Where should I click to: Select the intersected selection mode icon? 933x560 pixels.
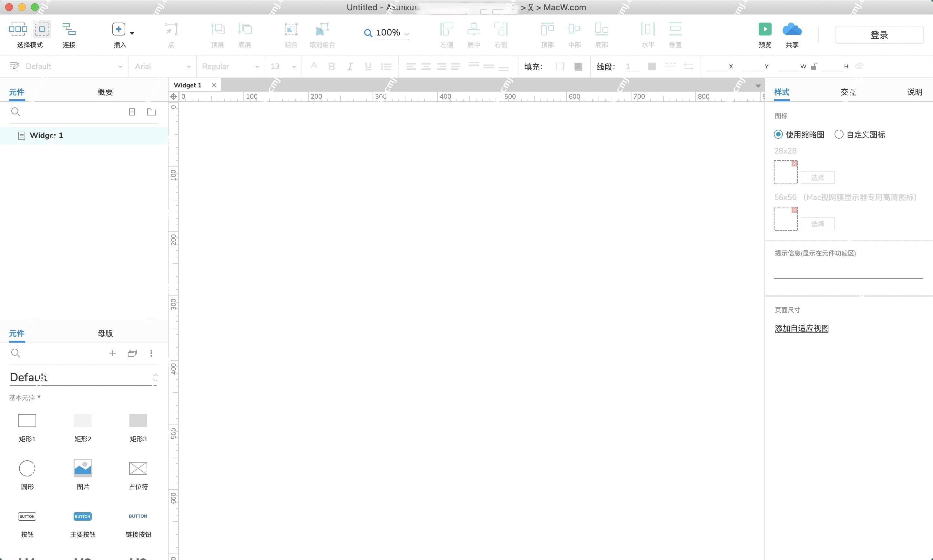[x=18, y=29]
